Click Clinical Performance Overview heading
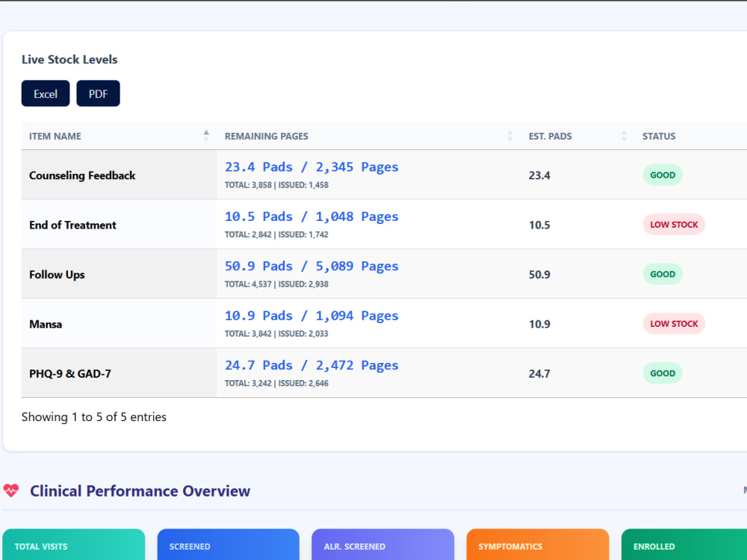Image resolution: width=747 pixels, height=560 pixels. (x=140, y=491)
